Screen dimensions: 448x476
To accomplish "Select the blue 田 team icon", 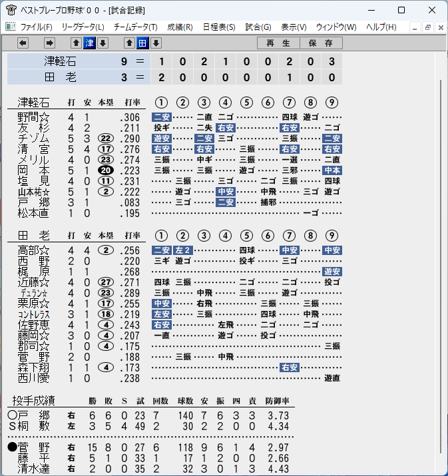I will point(142,43).
